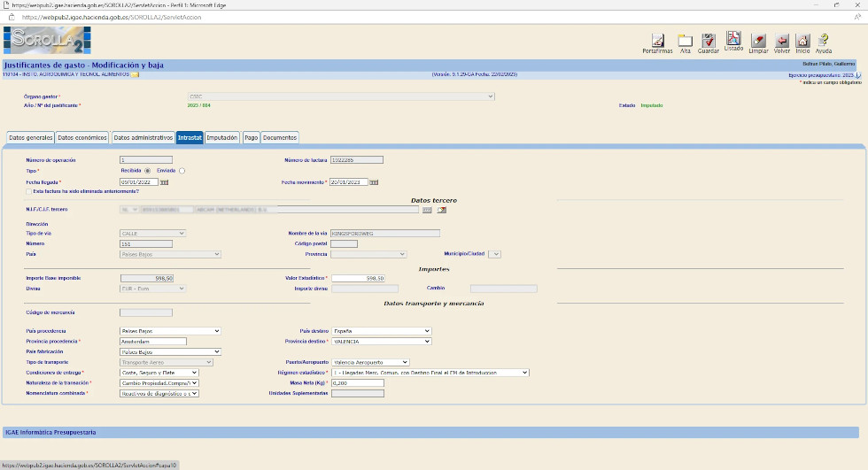The image size is (868, 470).
Task: Check 'Esta factura ha sido eliminada anteriormente'
Action: [x=29, y=191]
